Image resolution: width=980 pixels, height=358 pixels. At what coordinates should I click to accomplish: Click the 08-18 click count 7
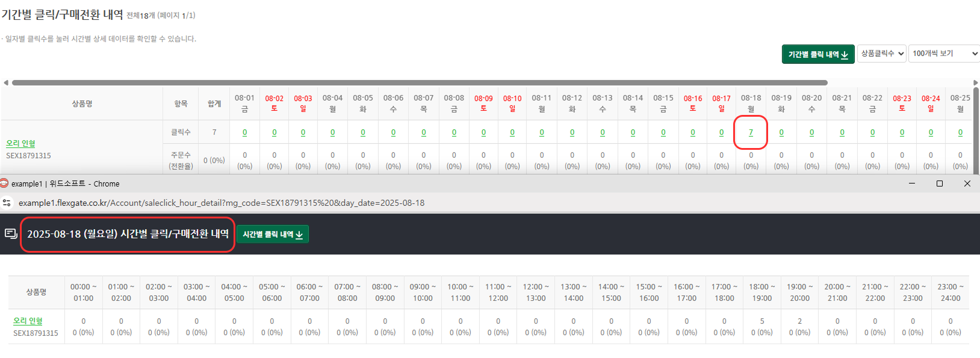point(751,132)
